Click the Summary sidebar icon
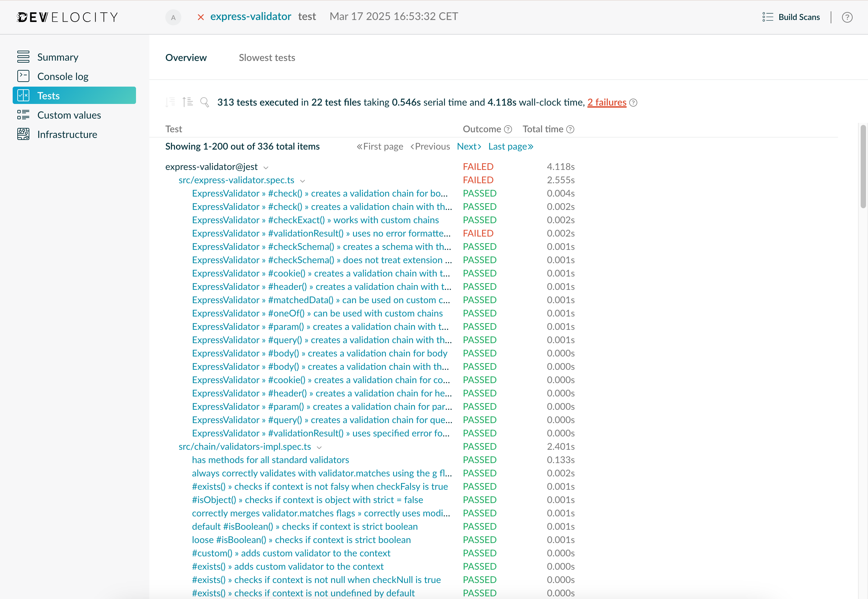Image resolution: width=868 pixels, height=599 pixels. point(23,57)
